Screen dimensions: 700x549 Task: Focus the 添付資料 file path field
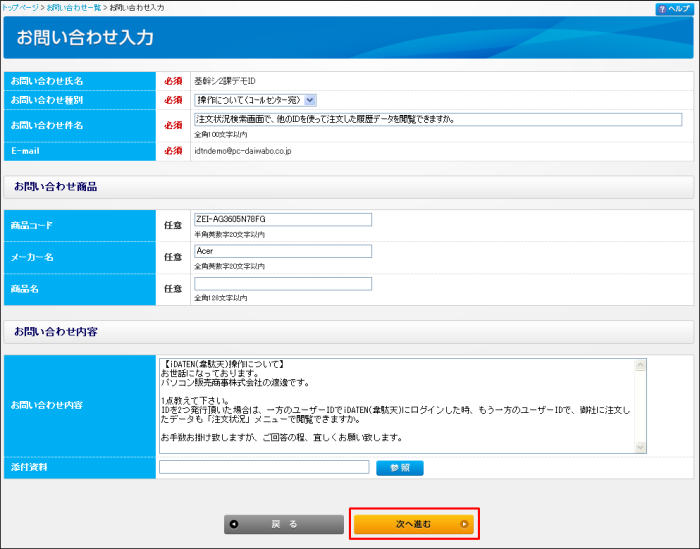264,467
